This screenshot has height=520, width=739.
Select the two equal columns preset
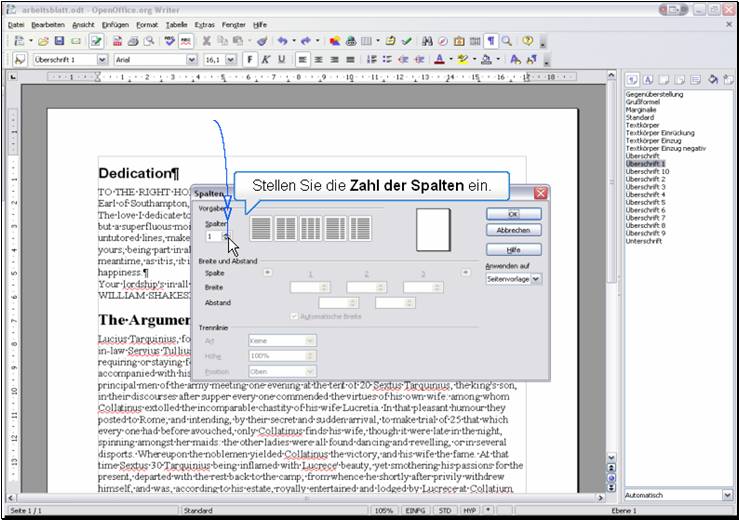pos(286,228)
